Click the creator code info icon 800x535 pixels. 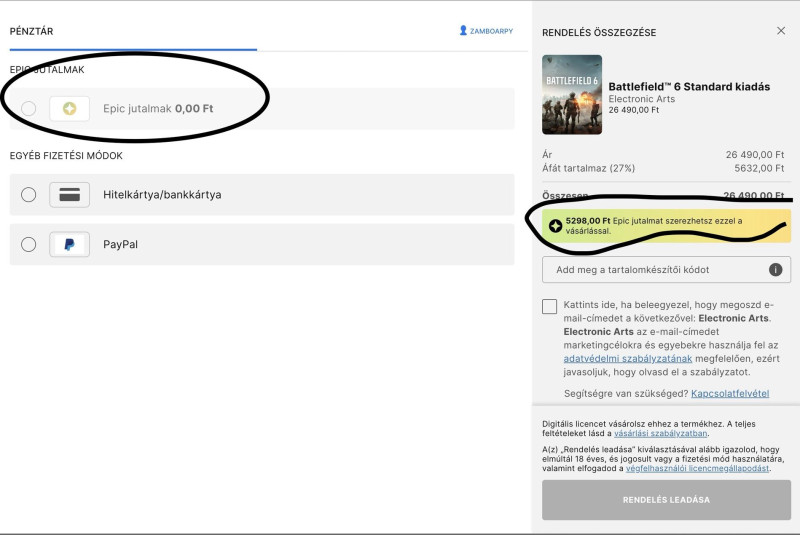(776, 270)
